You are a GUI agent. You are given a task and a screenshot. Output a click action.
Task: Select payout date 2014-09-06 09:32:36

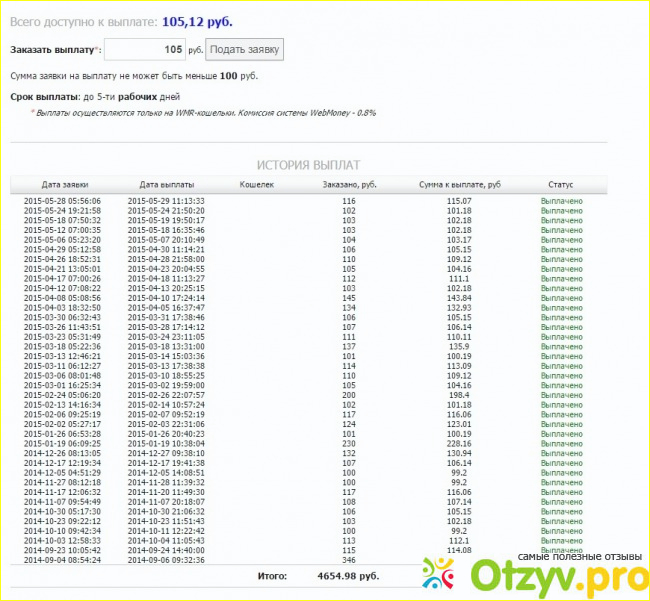pos(166,561)
